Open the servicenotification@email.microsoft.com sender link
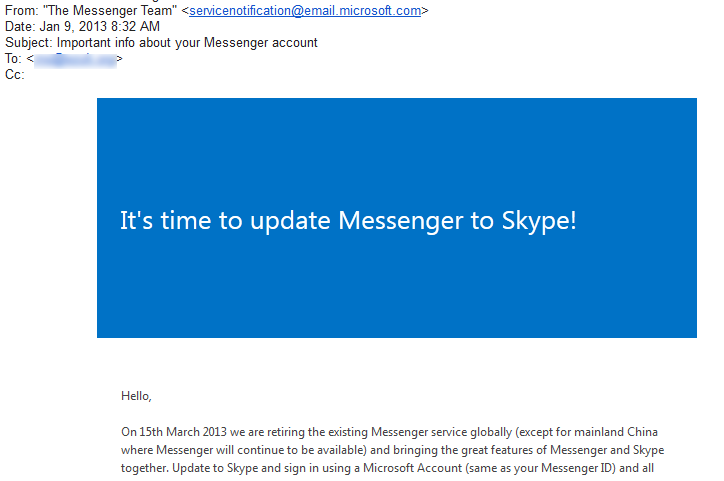Viewport: 724px width, 481px height. tap(305, 11)
